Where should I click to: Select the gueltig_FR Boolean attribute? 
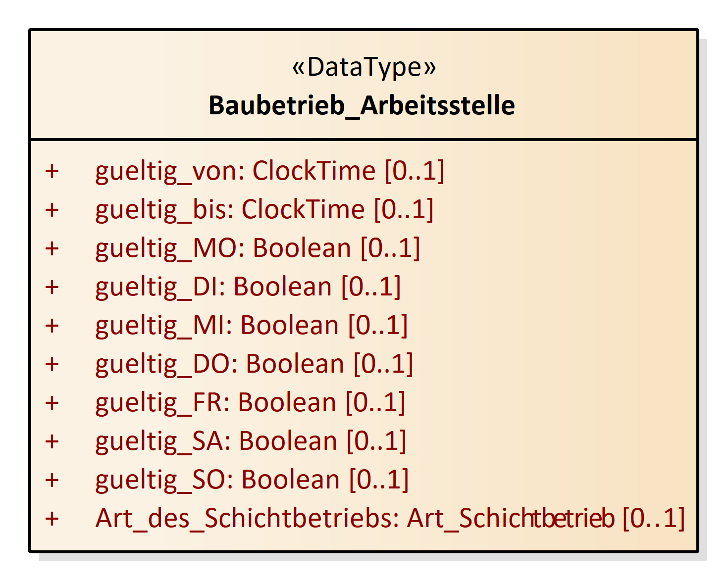(x=250, y=403)
